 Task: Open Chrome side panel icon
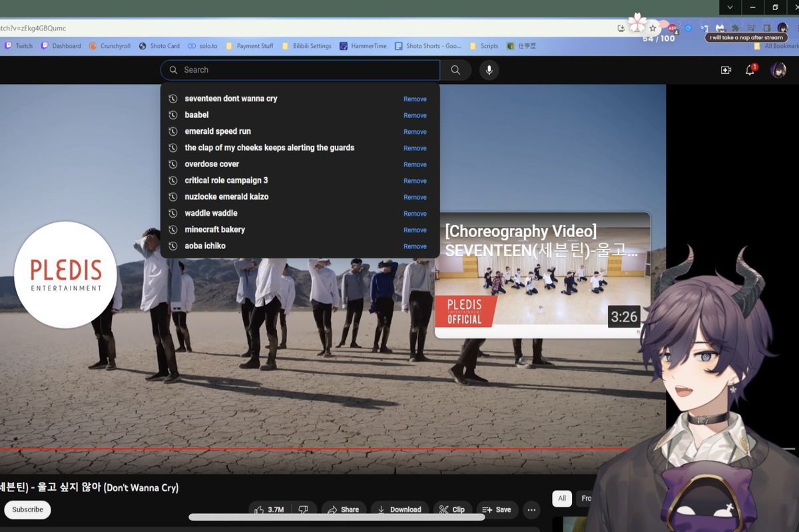pyautogui.click(x=766, y=29)
